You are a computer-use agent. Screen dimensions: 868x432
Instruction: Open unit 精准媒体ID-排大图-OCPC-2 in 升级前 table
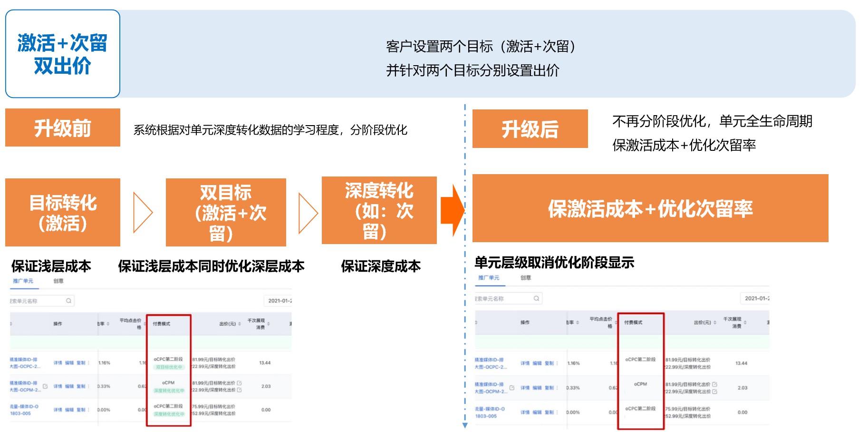point(24,363)
